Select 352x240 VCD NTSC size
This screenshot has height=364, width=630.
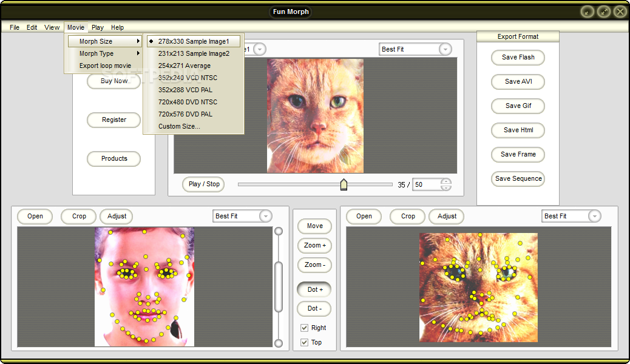194,78
